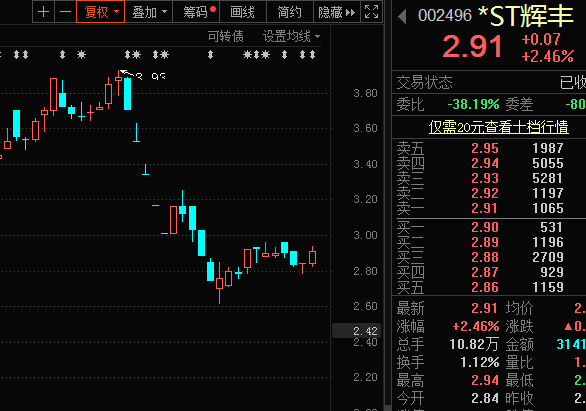Zoom out chart with minus button

65,12
